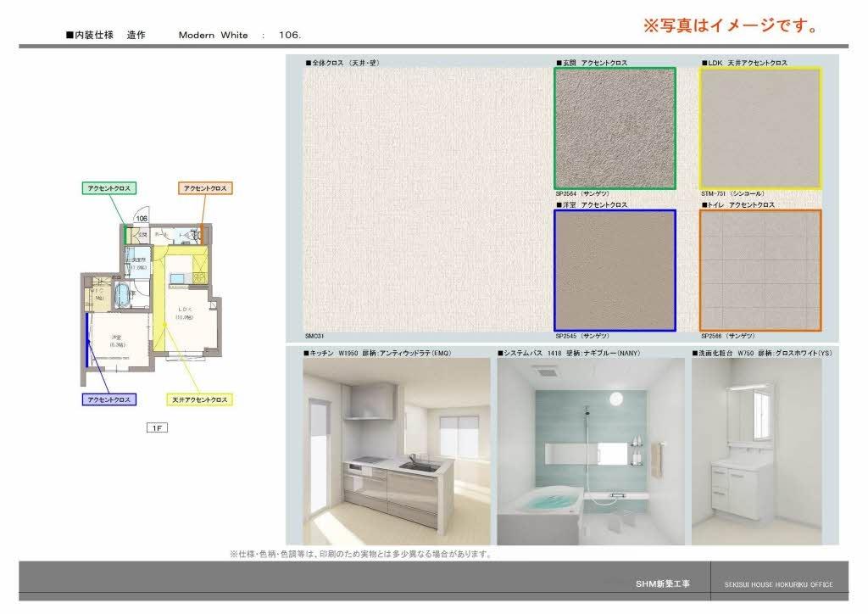Click the blue アクセントクロス label on floor plan
868x614 pixels.
(109, 399)
